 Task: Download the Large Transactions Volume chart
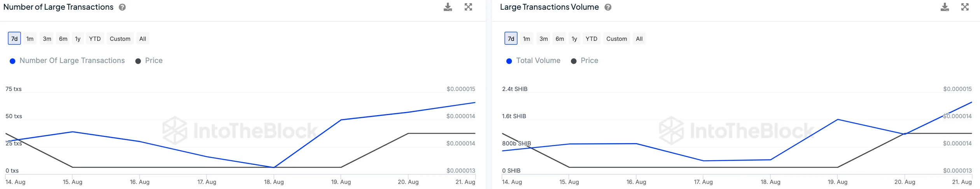pos(945,7)
